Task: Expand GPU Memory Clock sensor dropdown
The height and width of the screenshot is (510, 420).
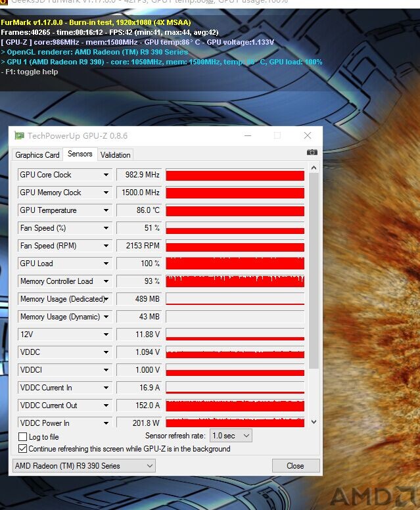Action: coord(106,193)
